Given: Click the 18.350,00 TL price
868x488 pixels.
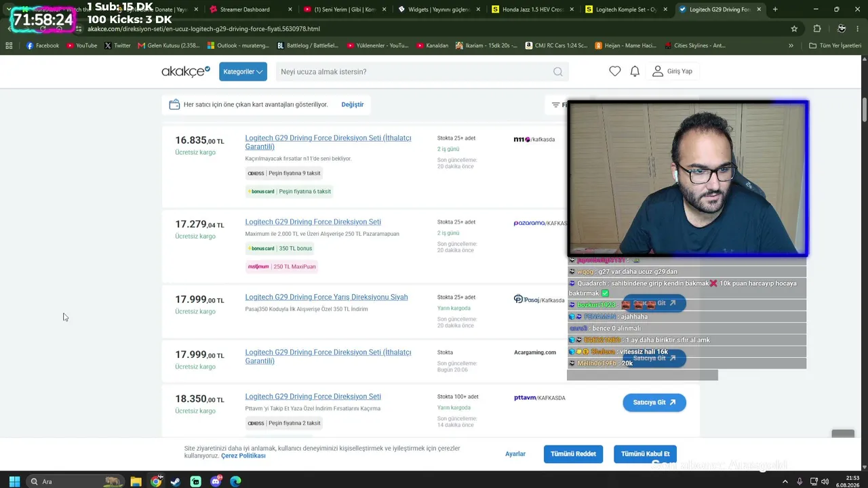Looking at the screenshot, I should tap(199, 399).
